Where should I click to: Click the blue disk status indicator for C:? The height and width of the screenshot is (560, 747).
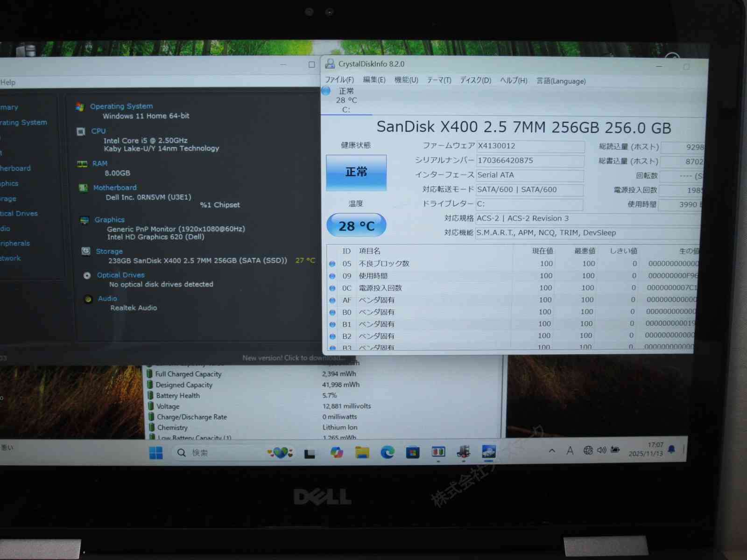coord(326,91)
